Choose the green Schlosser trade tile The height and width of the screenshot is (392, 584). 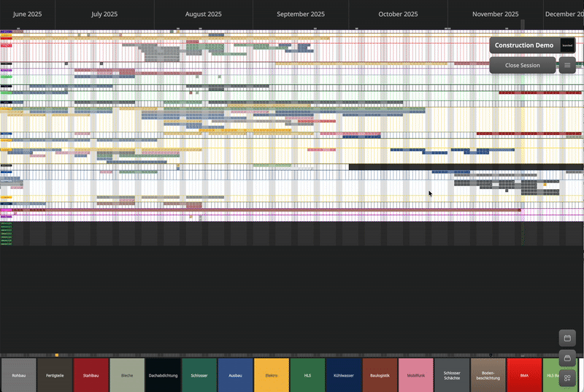[199, 374]
